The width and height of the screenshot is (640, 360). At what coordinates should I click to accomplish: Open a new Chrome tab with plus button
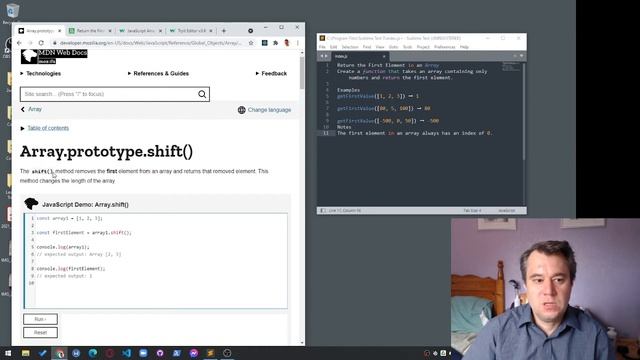click(x=224, y=31)
